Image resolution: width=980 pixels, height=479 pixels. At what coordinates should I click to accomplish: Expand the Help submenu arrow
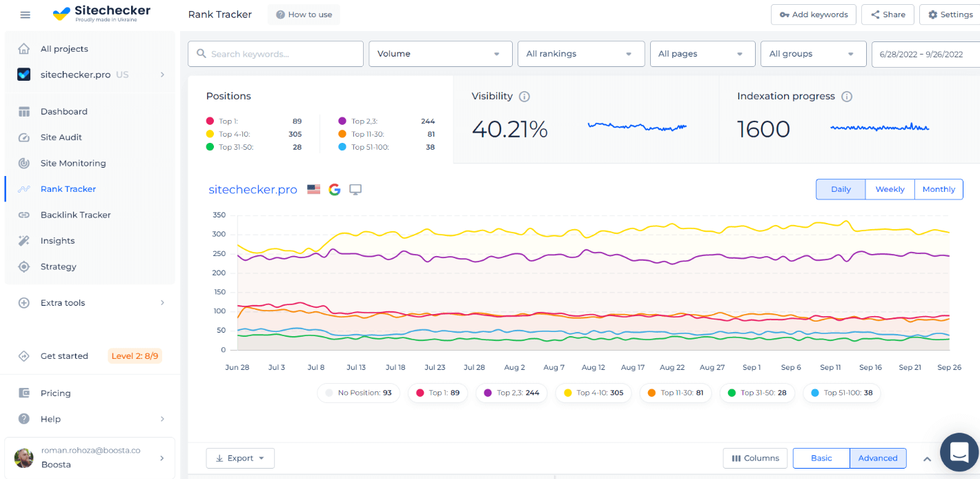pyautogui.click(x=163, y=419)
